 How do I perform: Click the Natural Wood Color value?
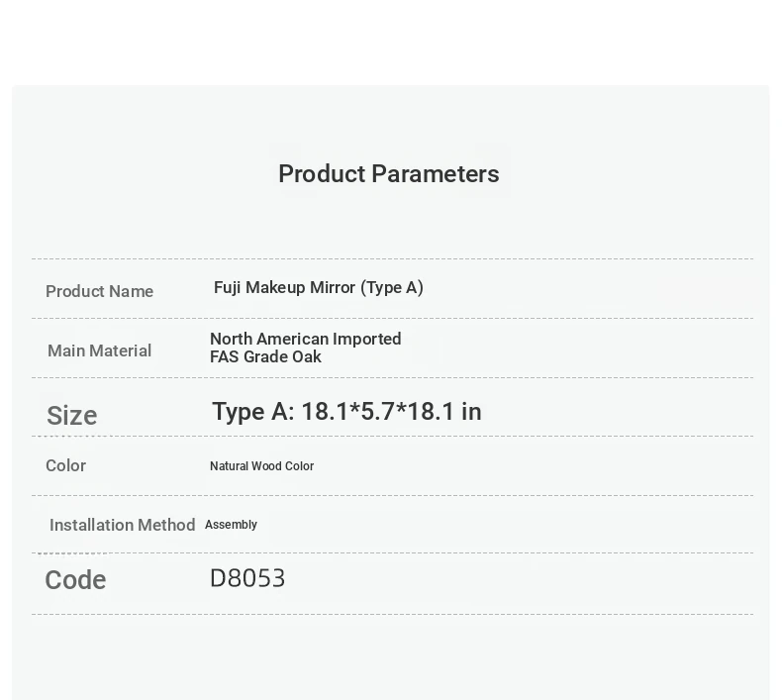261,466
